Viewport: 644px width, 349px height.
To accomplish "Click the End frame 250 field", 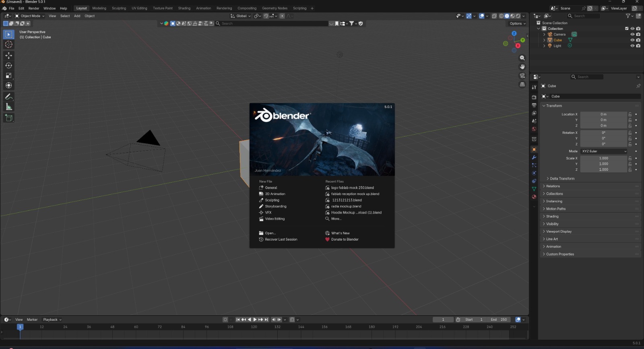I will coord(499,320).
